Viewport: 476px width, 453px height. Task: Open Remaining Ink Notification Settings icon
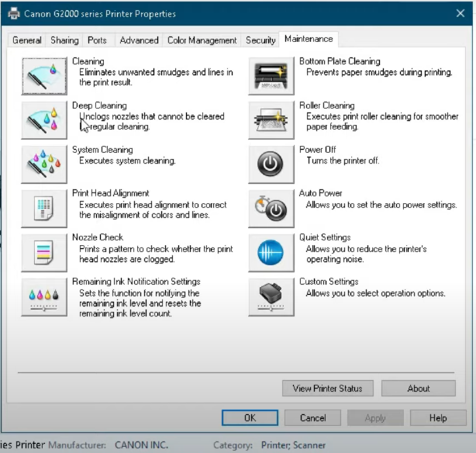[44, 297]
